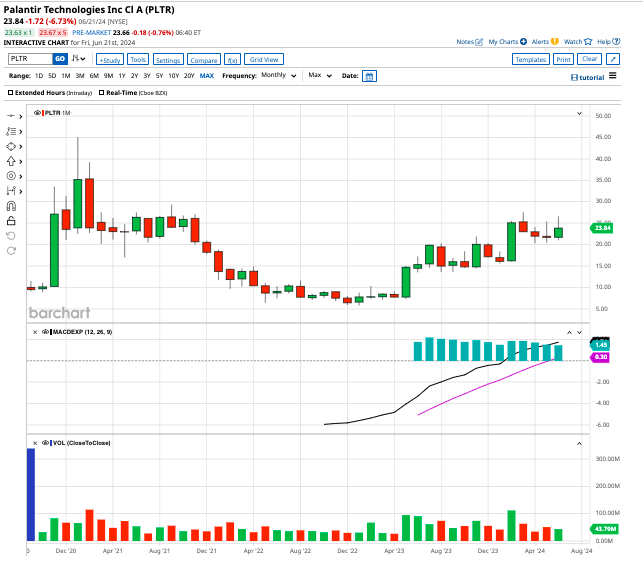Select the measure tool icon
The image size is (643, 565).
[x=11, y=191]
